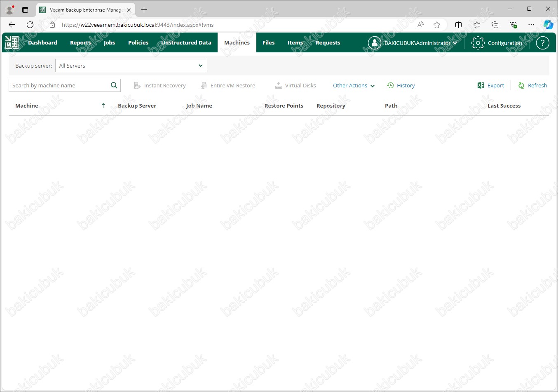This screenshot has width=558, height=392.
Task: Click the Refresh button text
Action: (x=537, y=85)
